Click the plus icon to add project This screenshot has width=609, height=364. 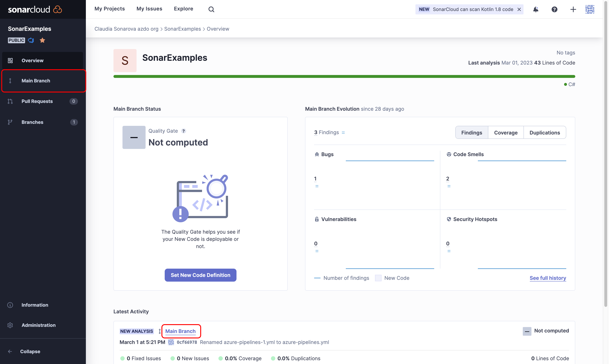(573, 9)
